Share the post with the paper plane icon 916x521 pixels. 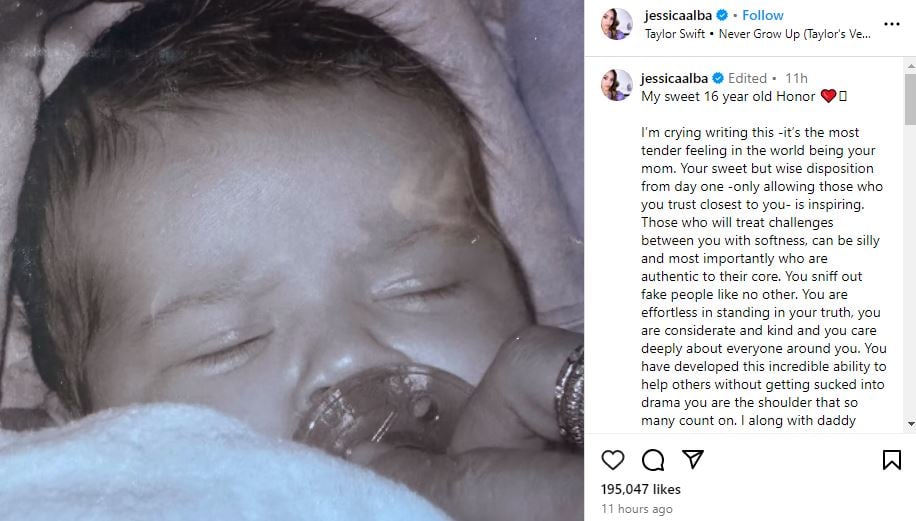pyautogui.click(x=693, y=460)
